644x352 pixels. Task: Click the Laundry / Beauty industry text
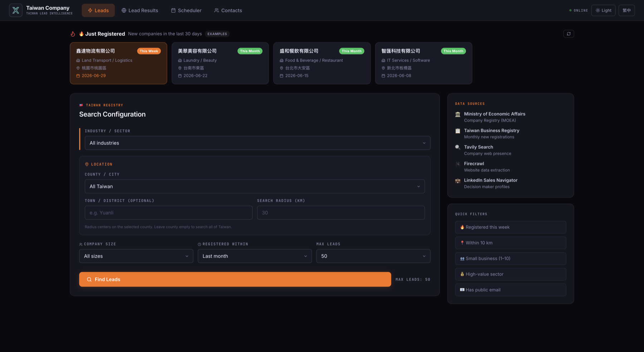200,60
